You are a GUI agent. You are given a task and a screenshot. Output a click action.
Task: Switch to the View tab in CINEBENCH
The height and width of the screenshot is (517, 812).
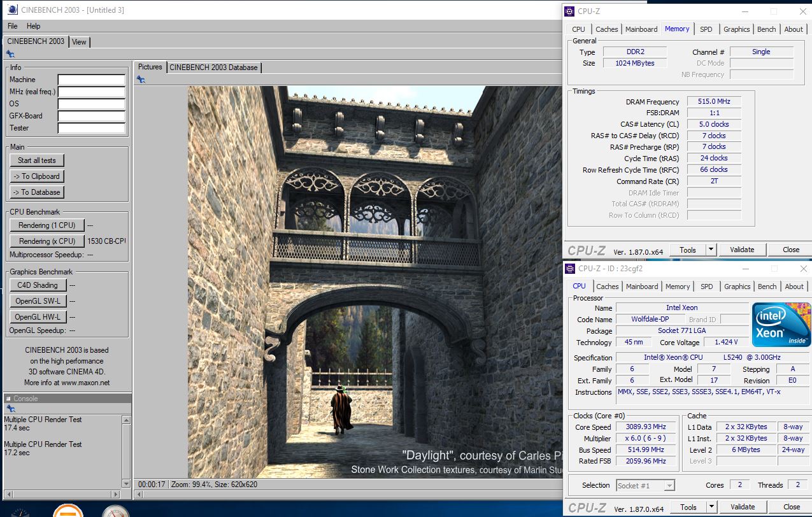point(79,42)
